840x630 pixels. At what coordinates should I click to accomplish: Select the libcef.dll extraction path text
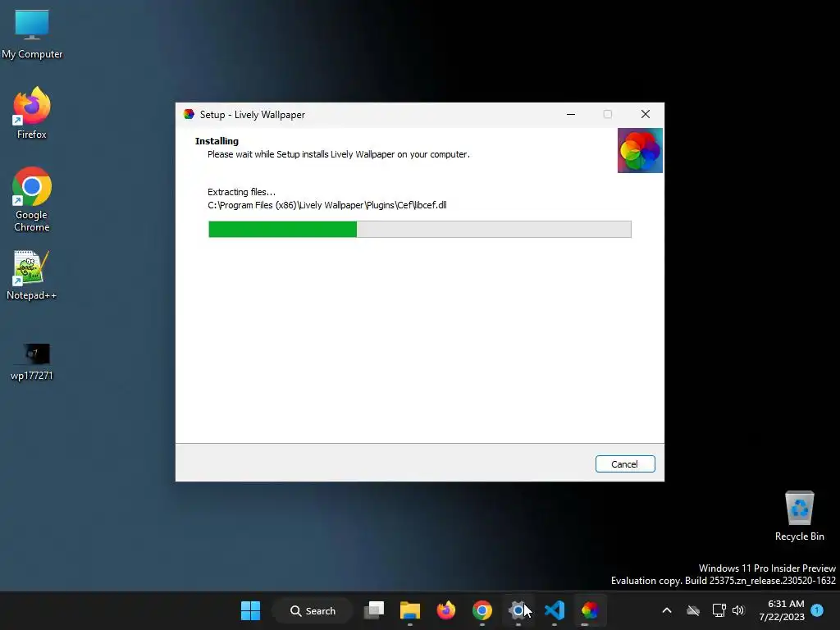tap(326, 205)
